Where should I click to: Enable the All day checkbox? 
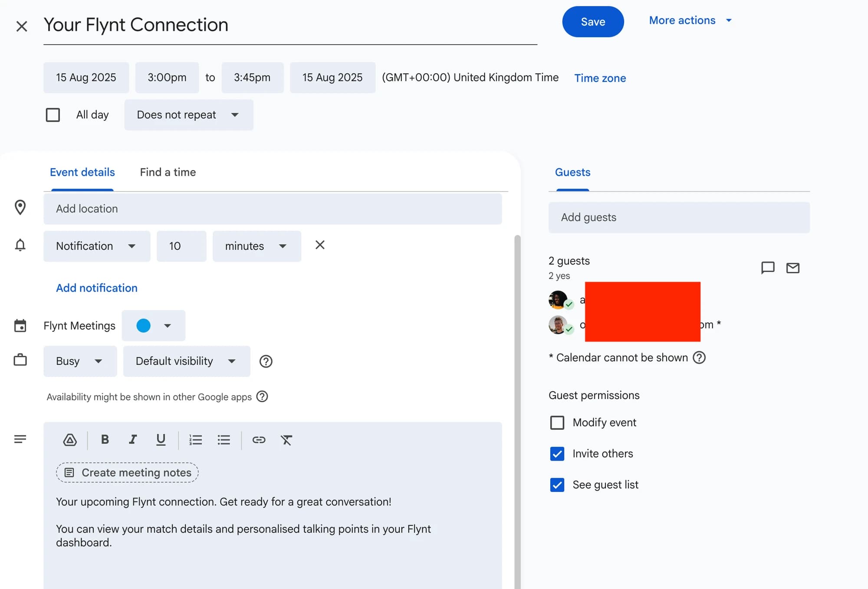(x=53, y=115)
